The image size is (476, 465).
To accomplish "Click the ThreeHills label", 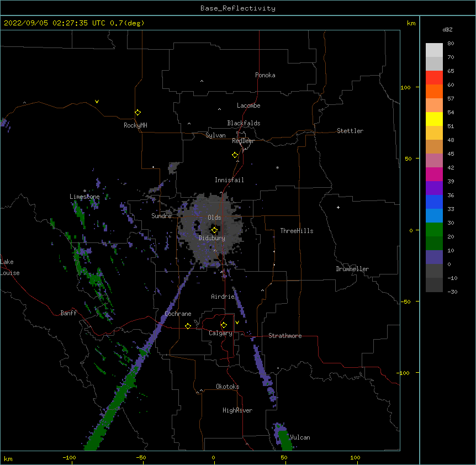I will [x=297, y=231].
